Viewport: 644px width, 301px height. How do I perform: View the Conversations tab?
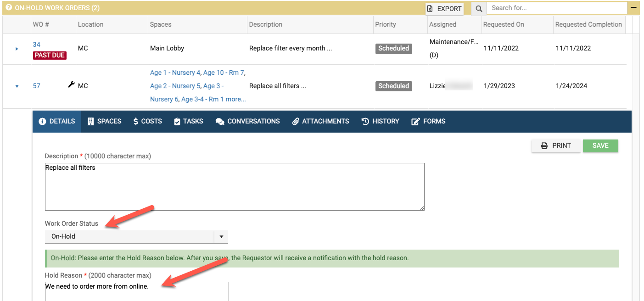tap(247, 121)
